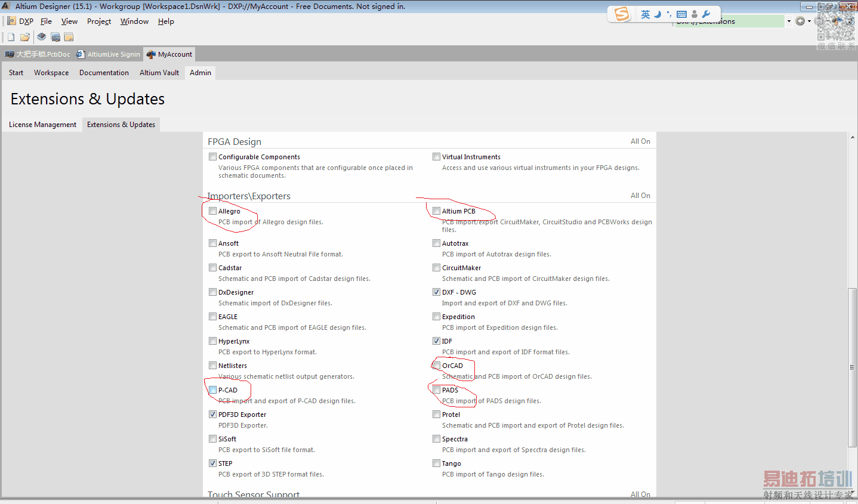Open the Window menu
This screenshot has width=858, height=504.
134,21
